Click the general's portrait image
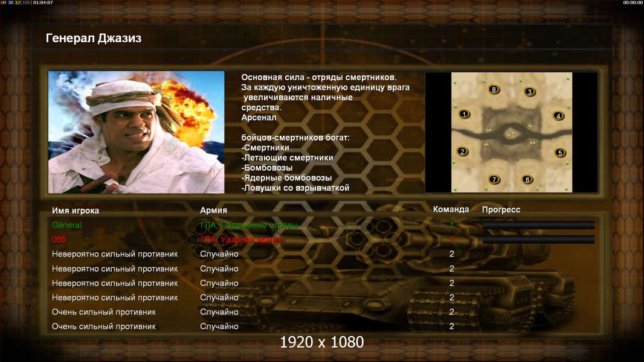 click(137, 132)
